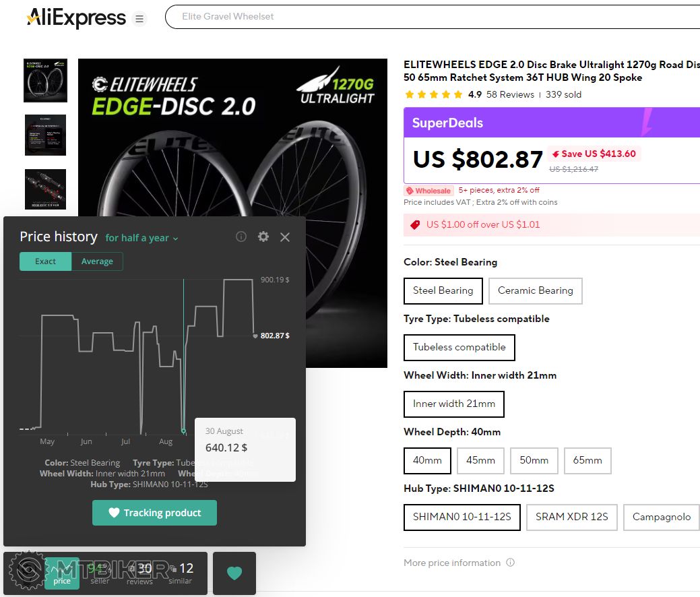The height and width of the screenshot is (597, 700).
Task: Choose 65mm wheel depth
Action: tap(587, 460)
